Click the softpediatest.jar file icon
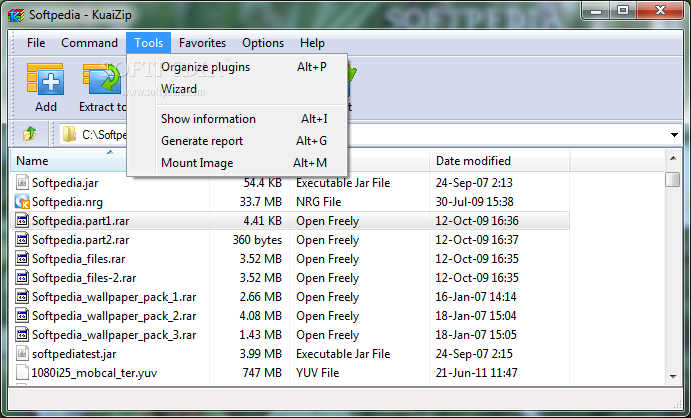The image size is (691, 418). click(x=22, y=353)
